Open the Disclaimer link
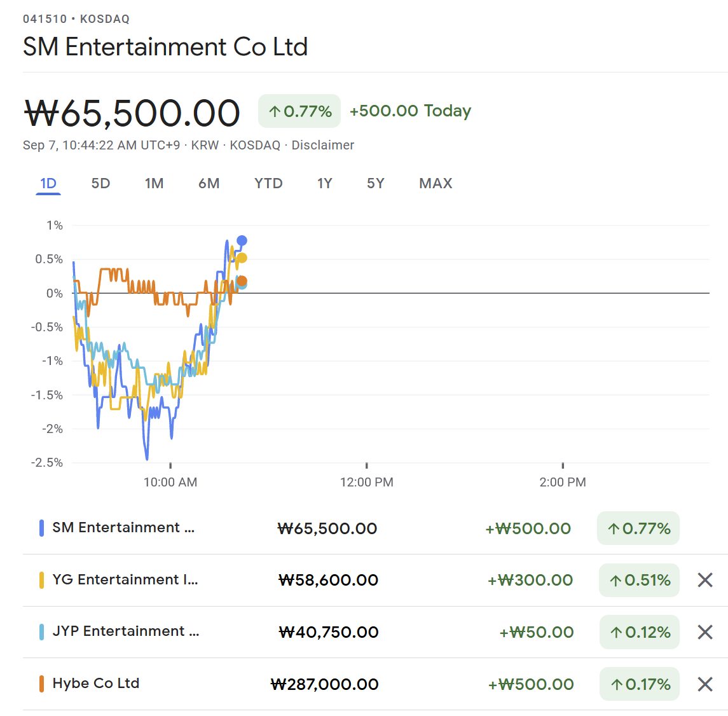The height and width of the screenshot is (716, 728). coord(322,146)
